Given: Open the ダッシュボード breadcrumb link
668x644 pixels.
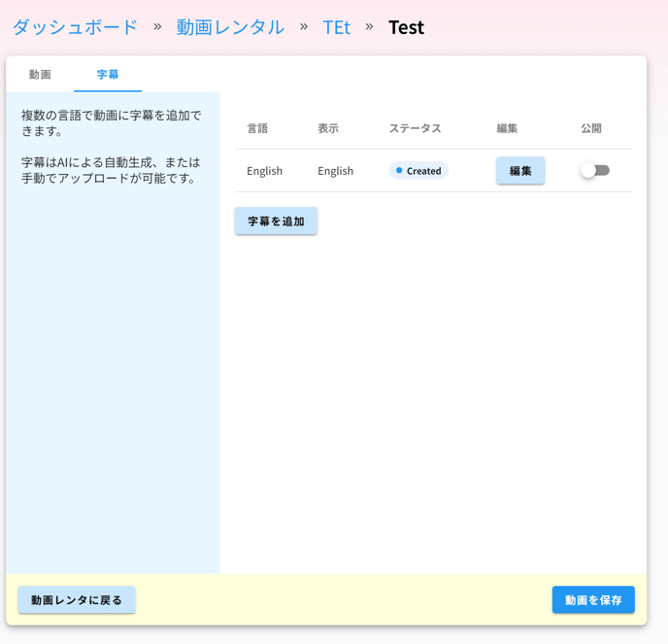Looking at the screenshot, I should point(75,28).
